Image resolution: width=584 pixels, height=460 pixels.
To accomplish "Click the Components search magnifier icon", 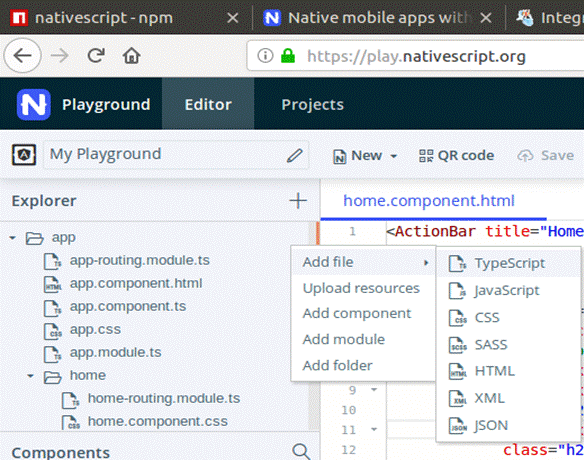I will (x=301, y=451).
